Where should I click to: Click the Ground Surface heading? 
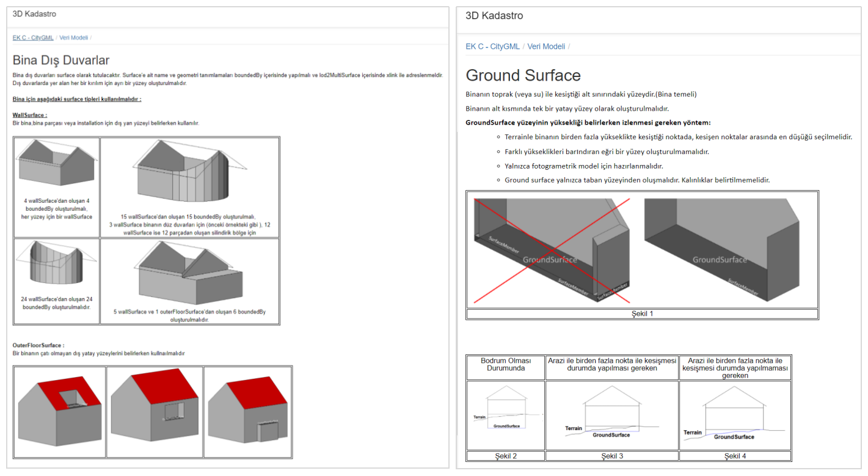(523, 75)
